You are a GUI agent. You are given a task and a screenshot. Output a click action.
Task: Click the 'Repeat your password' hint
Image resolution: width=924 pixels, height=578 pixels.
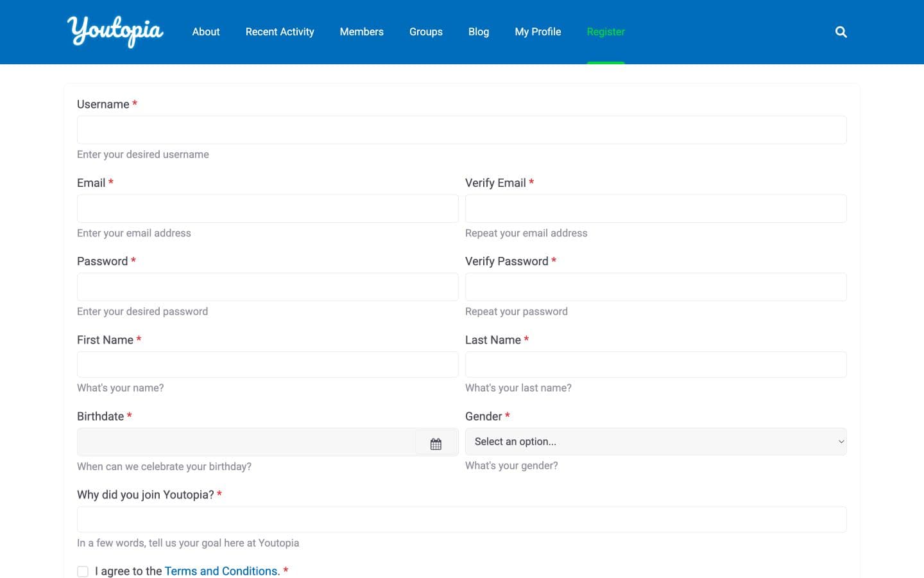[517, 311]
